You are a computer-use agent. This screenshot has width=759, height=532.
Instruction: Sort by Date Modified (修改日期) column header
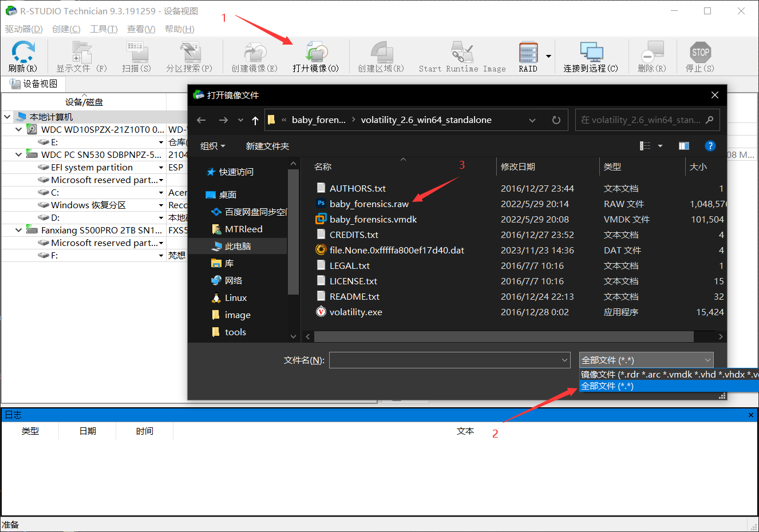pyautogui.click(x=518, y=166)
